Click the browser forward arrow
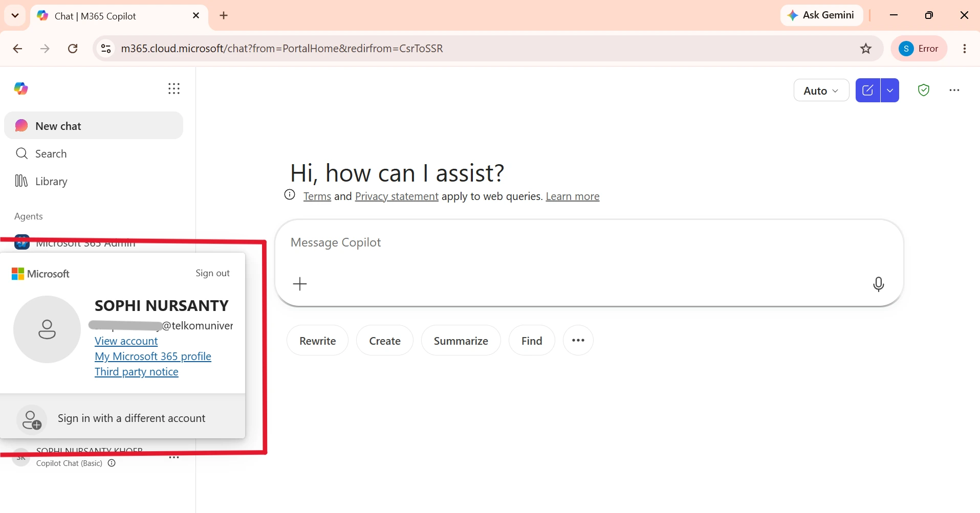Viewport: 980px width, 513px height. (45, 49)
